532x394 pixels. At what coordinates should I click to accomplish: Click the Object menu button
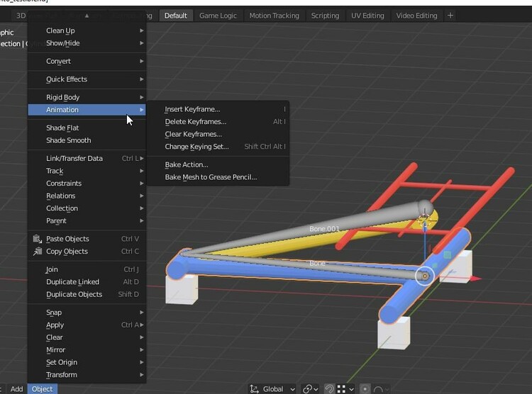coord(42,388)
